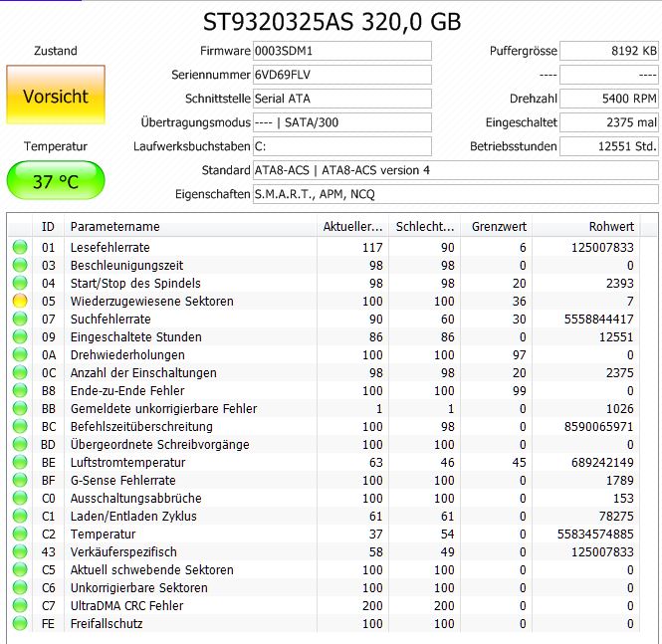Click the status icon of Suchfehlerrate row
The width and height of the screenshot is (662, 644).
click(20, 320)
